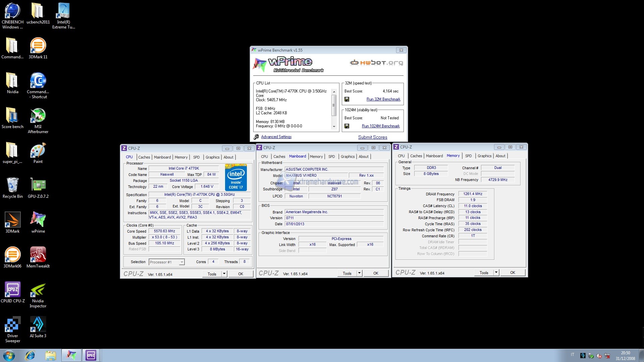
Task: Run the 32M Benchmark in wPrime
Action: [383, 99]
